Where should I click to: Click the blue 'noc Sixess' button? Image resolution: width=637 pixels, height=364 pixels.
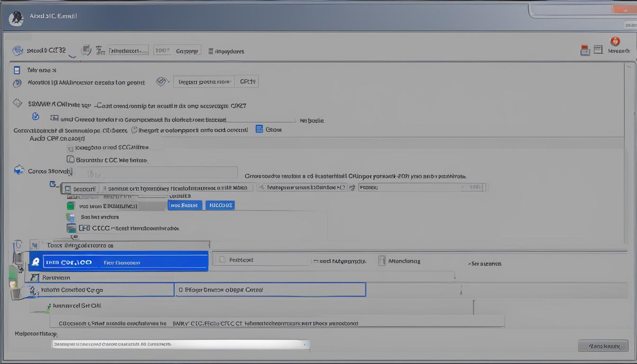[185, 205]
